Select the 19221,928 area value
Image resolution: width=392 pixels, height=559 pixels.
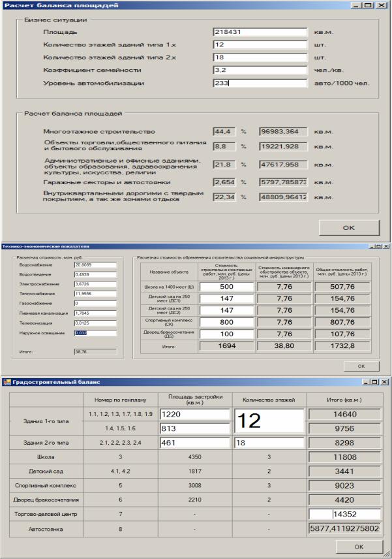pyautogui.click(x=284, y=146)
